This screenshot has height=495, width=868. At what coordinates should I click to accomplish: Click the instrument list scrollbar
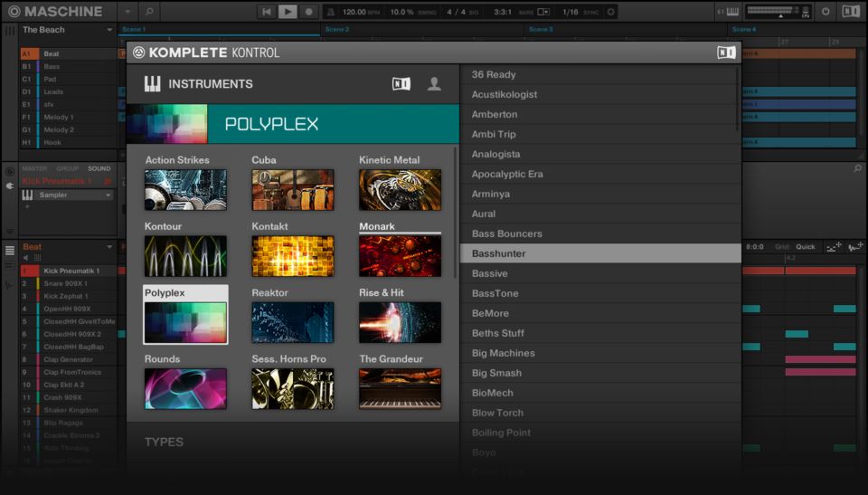coord(456,213)
